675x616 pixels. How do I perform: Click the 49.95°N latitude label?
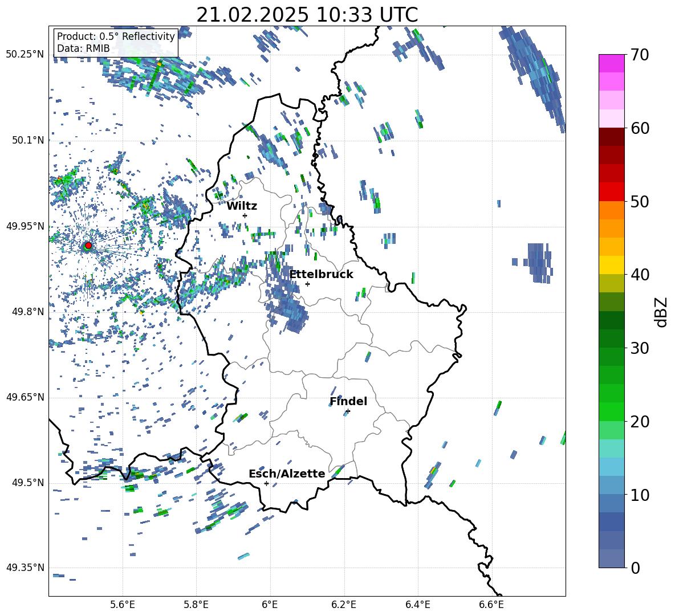click(25, 226)
